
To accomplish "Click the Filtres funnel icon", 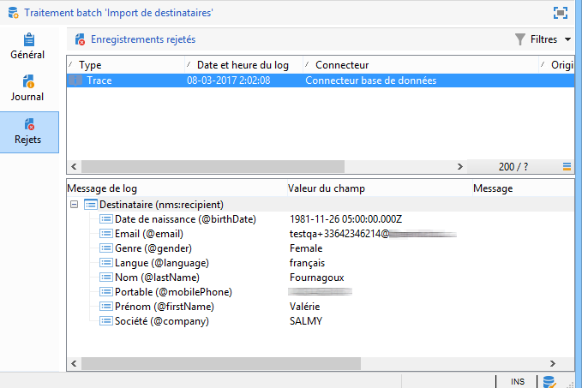I will coord(519,39).
